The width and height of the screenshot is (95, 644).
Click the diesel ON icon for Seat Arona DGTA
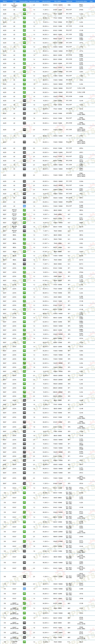pos(24,227)
